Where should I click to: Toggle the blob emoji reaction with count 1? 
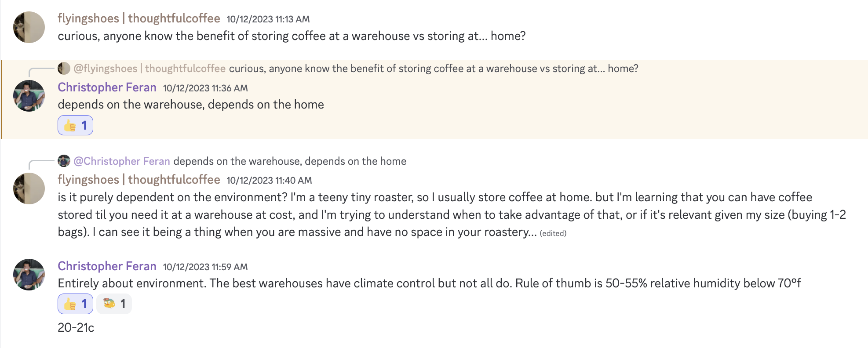pos(113,303)
